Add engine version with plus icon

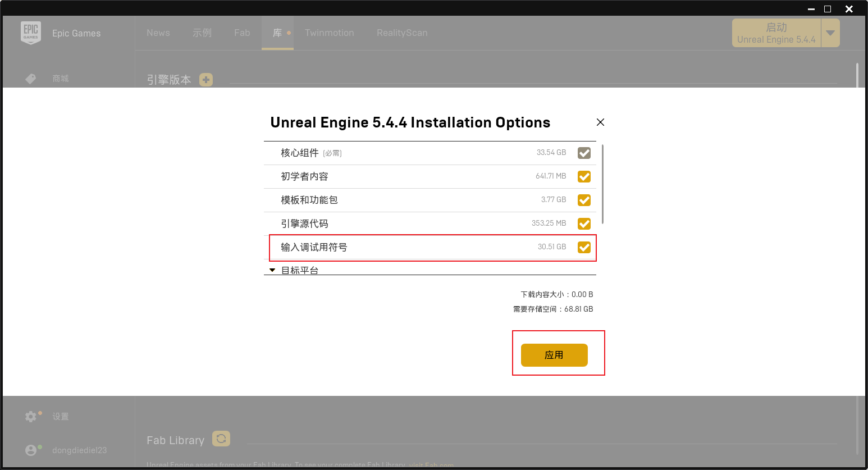pyautogui.click(x=206, y=80)
